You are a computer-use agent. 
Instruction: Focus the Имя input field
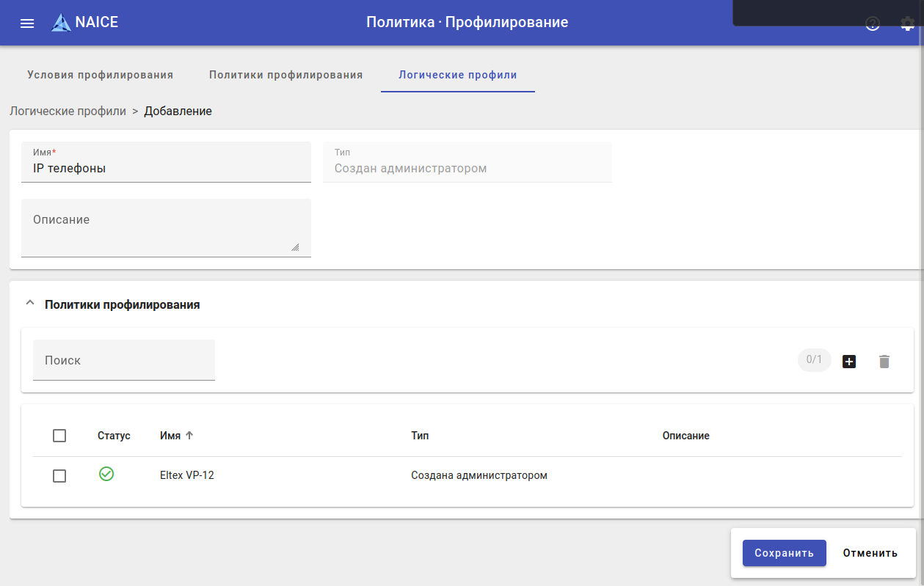tap(166, 162)
